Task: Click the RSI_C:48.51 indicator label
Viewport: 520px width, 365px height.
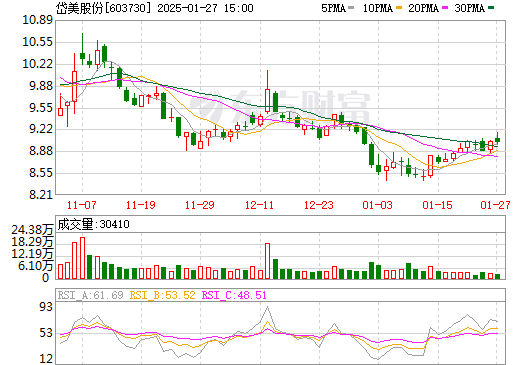Action: [234, 295]
